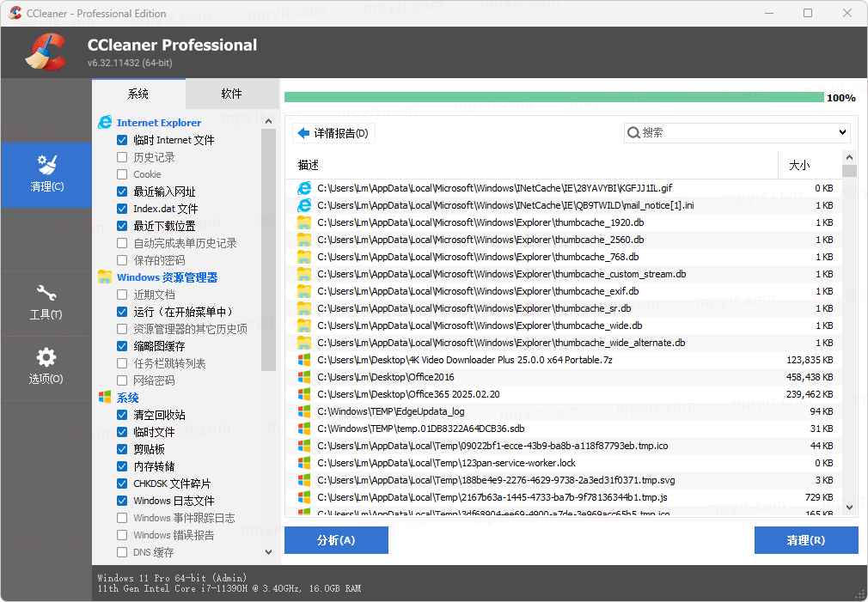Viewport: 868px width, 602px height.
Task: Click Windows icon beside 4K Video Downloader row
Action: tap(304, 360)
